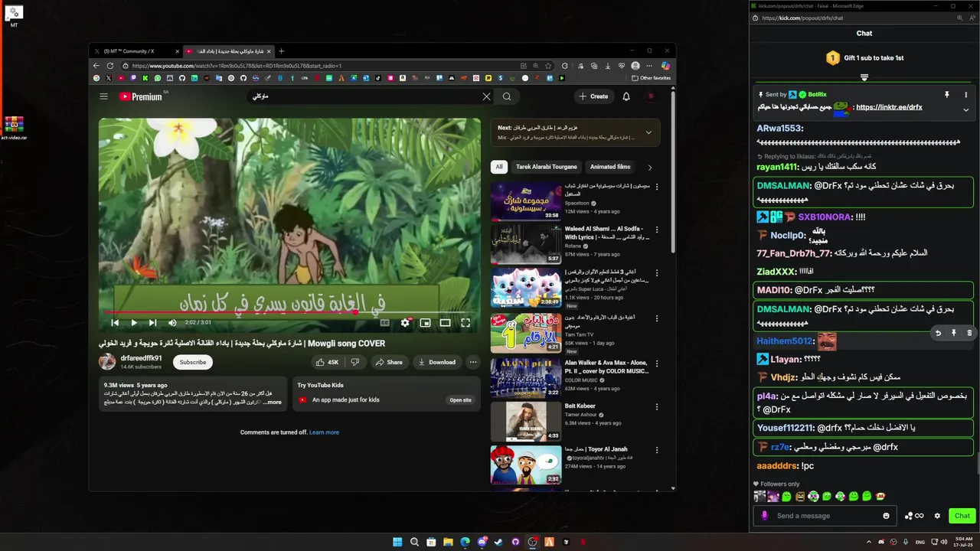
Task: Expand the Next playlist panel chevron
Action: [648, 132]
